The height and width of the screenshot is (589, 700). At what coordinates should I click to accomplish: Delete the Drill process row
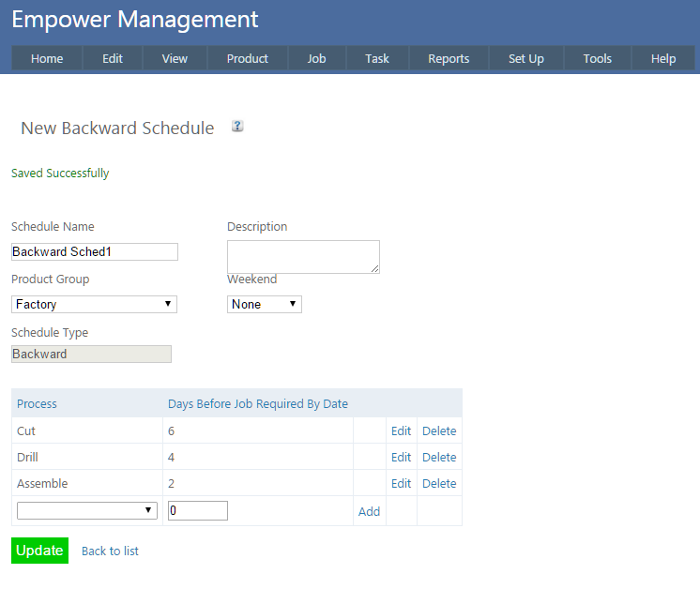click(x=439, y=458)
